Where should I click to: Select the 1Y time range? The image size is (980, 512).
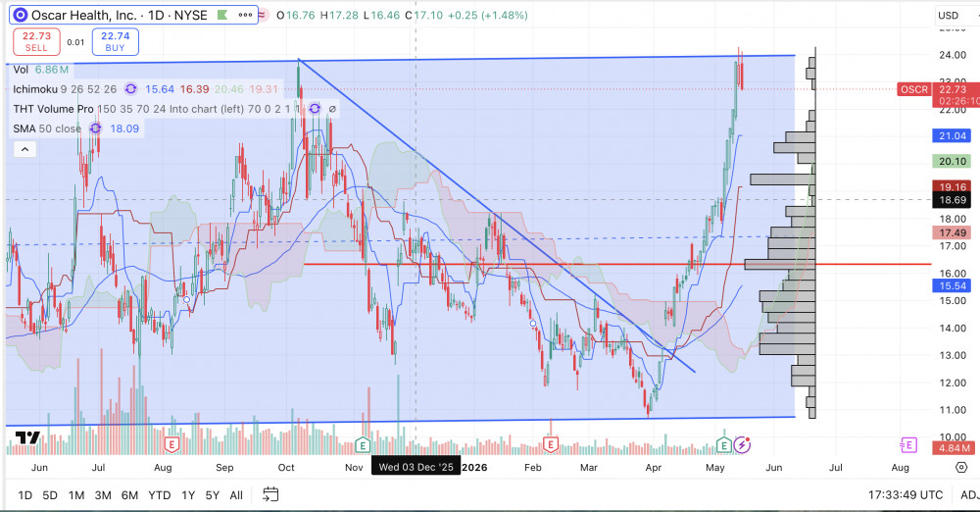[188, 495]
